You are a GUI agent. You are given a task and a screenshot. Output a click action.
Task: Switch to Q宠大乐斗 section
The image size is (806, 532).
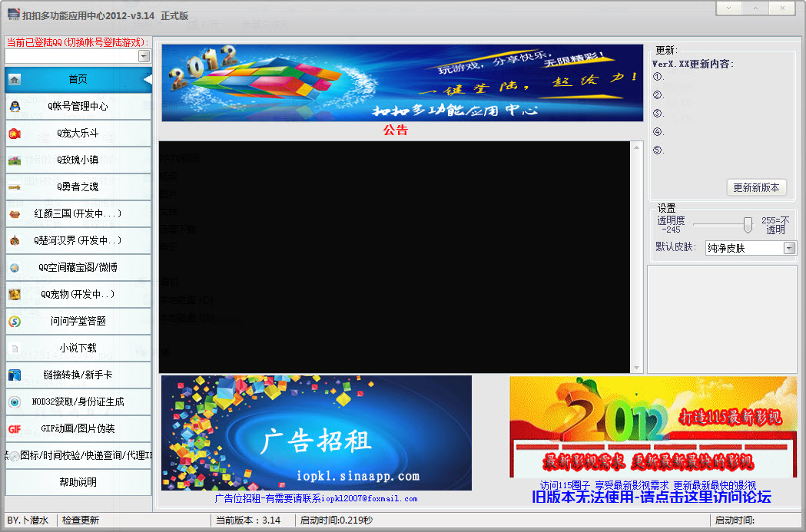click(x=78, y=134)
